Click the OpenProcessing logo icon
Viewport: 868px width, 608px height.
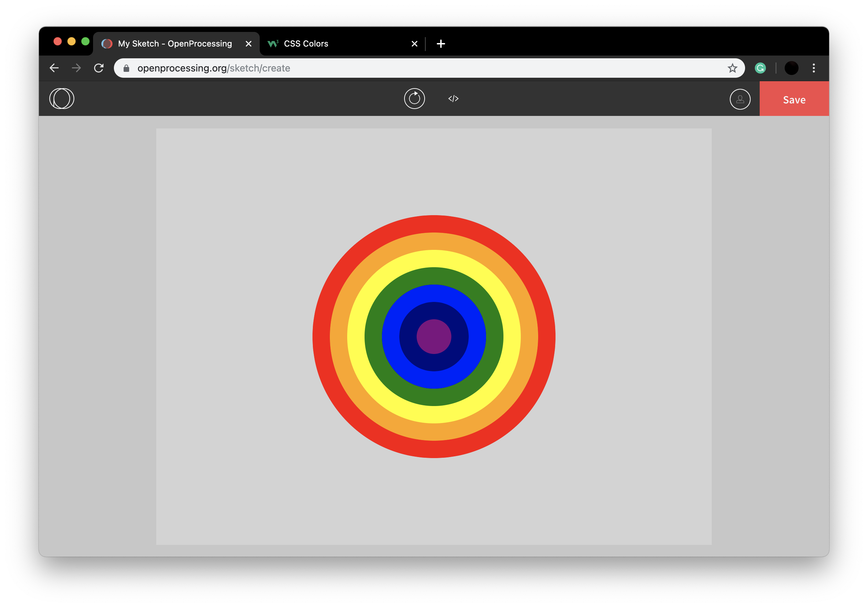tap(61, 99)
